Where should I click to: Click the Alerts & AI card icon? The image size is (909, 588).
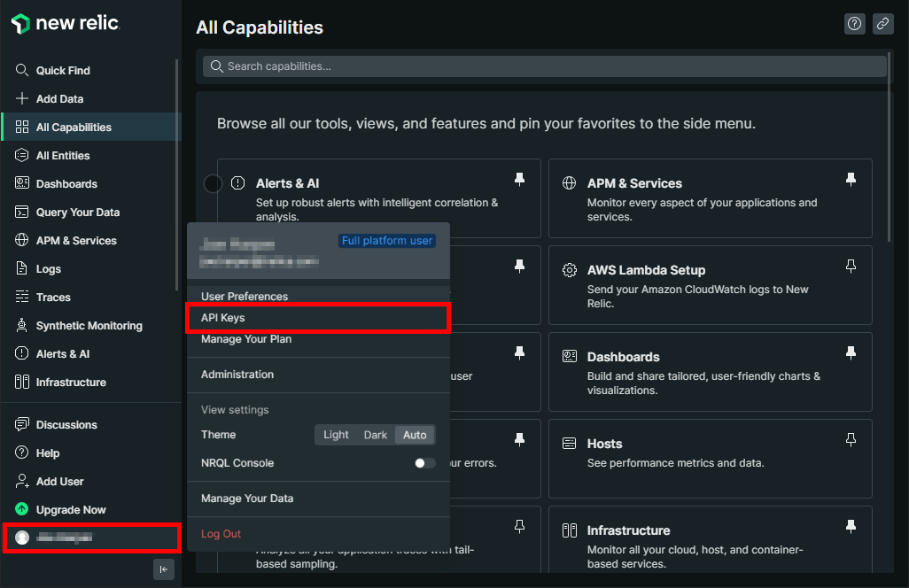[x=237, y=183]
